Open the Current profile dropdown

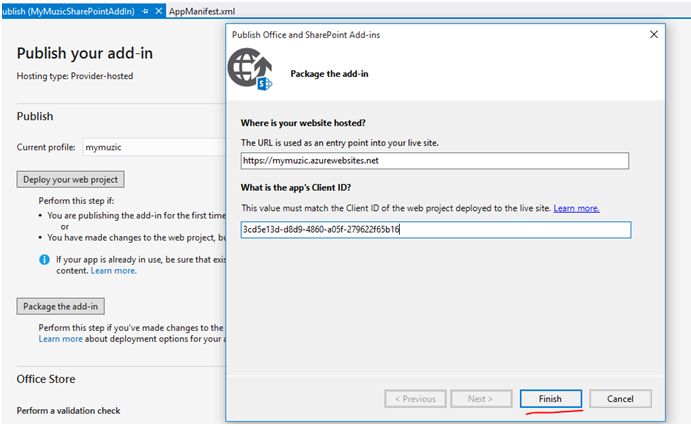point(150,147)
